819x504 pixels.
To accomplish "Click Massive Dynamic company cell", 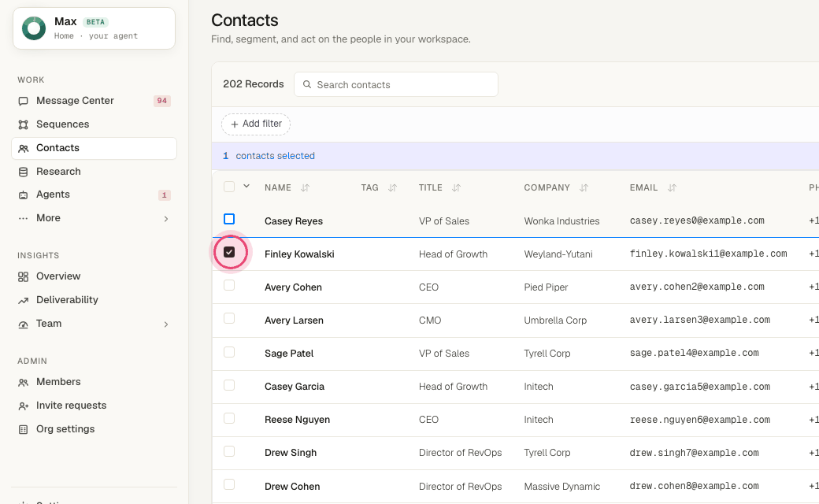I will tap(562, 487).
